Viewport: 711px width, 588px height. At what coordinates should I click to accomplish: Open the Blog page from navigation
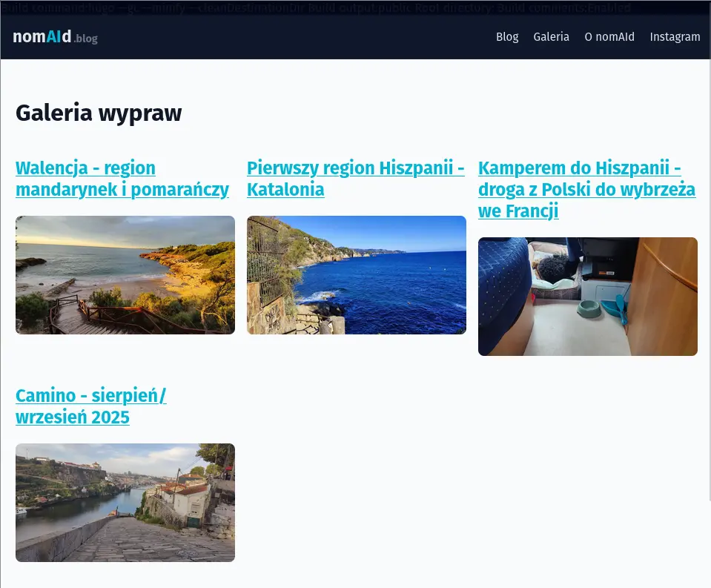(x=507, y=37)
